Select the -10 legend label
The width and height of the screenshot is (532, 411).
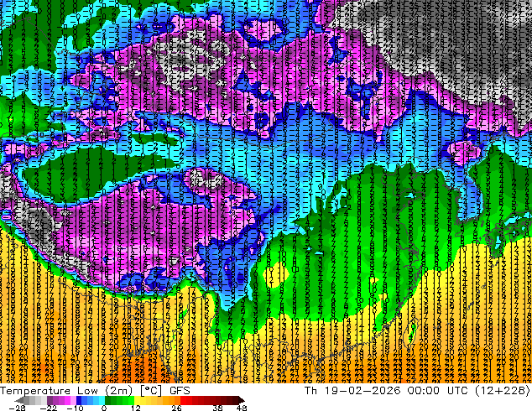pos(75,408)
